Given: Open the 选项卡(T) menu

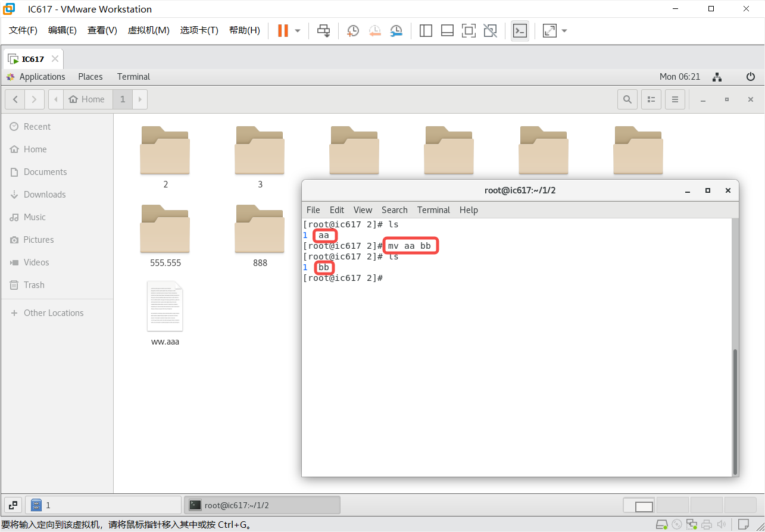Looking at the screenshot, I should [199, 30].
